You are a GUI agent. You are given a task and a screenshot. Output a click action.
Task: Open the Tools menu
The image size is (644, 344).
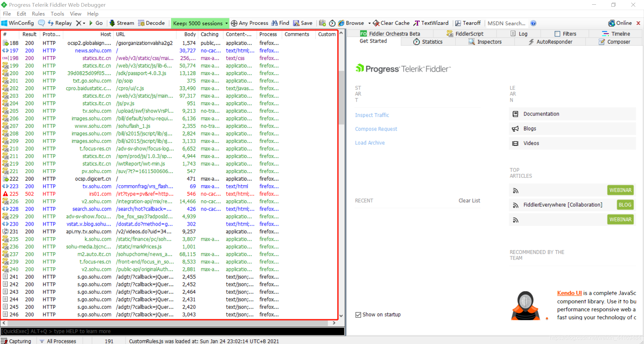tap(57, 14)
